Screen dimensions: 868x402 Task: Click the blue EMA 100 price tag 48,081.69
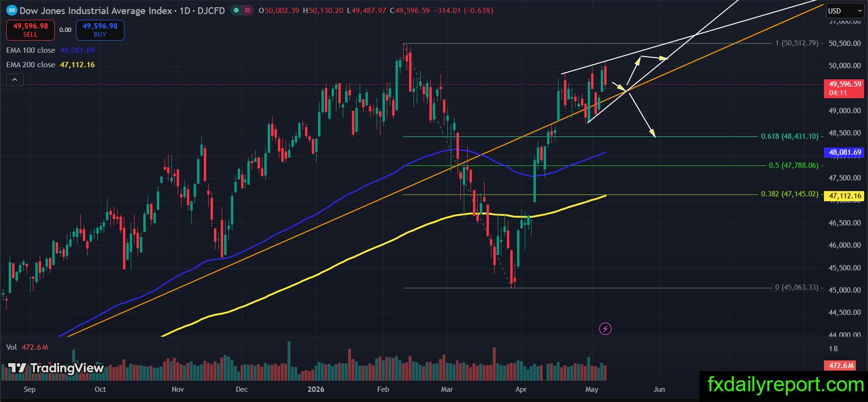pos(844,152)
